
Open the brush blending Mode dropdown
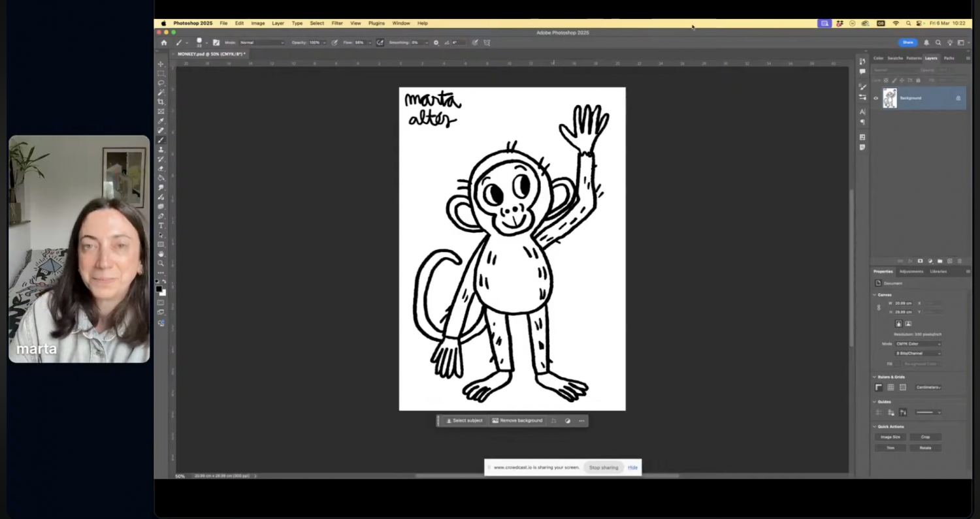[262, 42]
